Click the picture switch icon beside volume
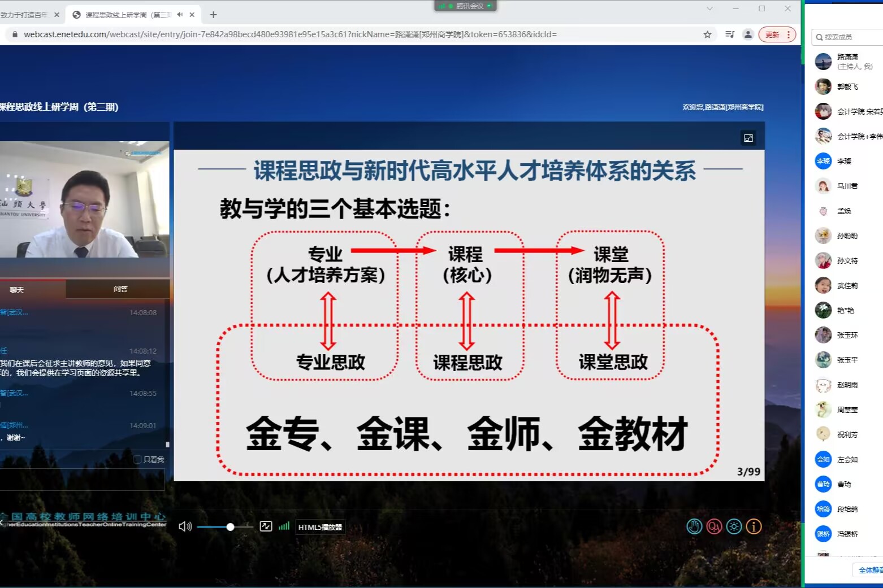883x588 pixels. click(x=266, y=526)
